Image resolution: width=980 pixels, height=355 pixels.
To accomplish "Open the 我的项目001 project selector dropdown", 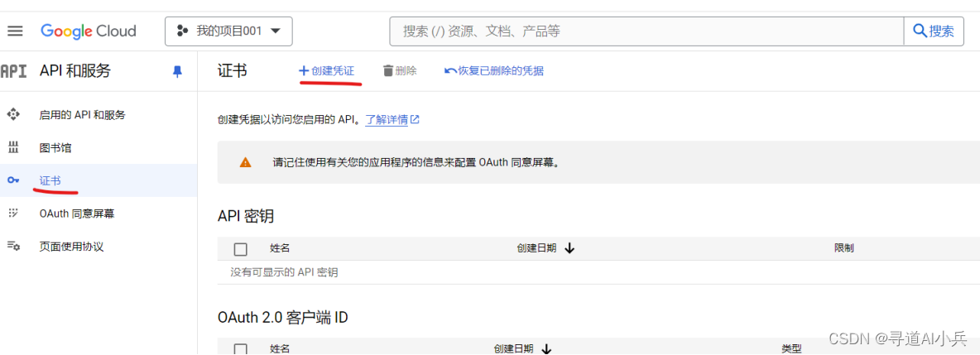I will [x=228, y=31].
